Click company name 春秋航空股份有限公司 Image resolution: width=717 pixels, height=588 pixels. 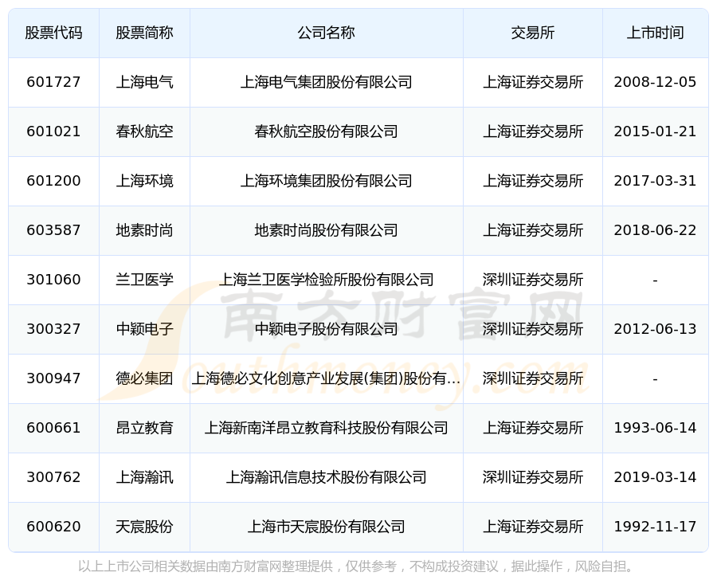tap(327, 131)
